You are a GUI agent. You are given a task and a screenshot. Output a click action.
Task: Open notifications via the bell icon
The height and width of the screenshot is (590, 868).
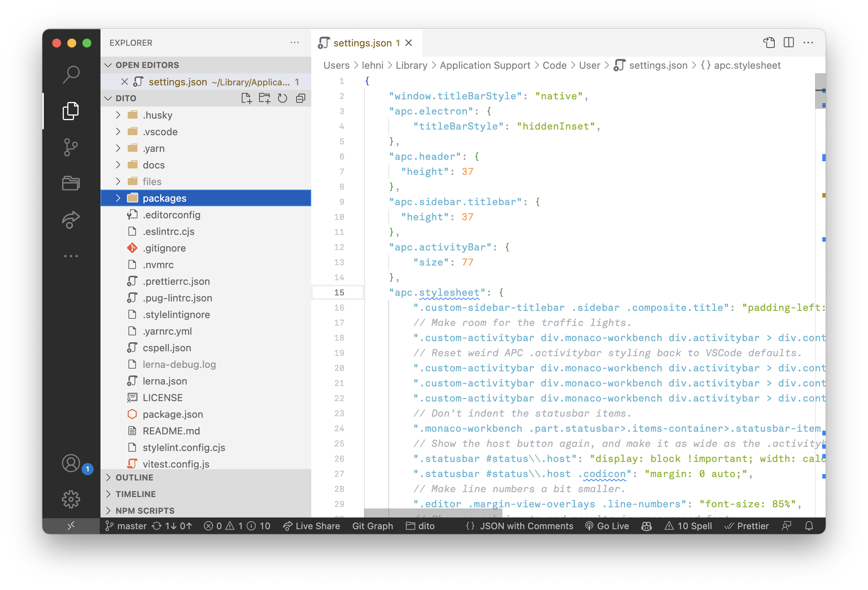[x=809, y=525]
